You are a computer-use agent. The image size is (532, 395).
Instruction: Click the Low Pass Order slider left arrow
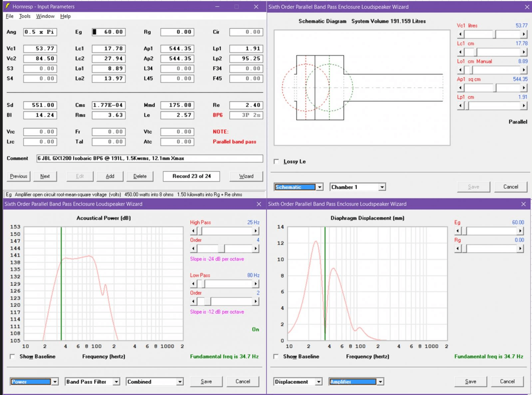click(x=193, y=301)
